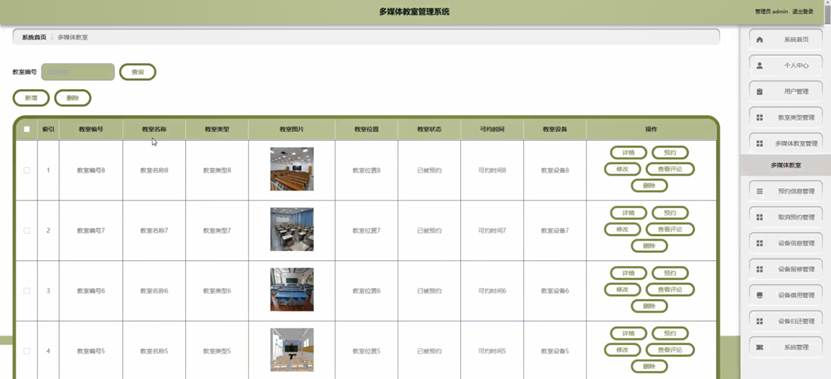Image resolution: width=831 pixels, height=379 pixels.
Task: Click the icon beside 设备借用管理
Action: pyautogui.click(x=759, y=295)
